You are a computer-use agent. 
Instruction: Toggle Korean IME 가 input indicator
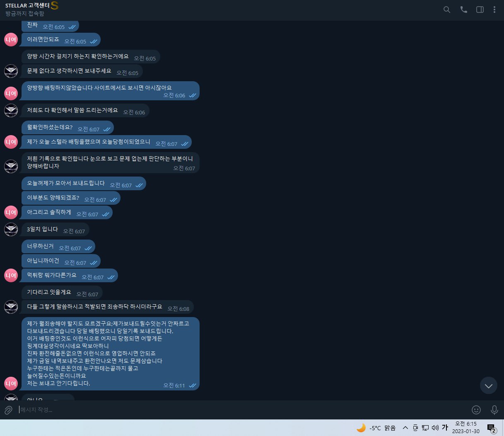(445, 428)
